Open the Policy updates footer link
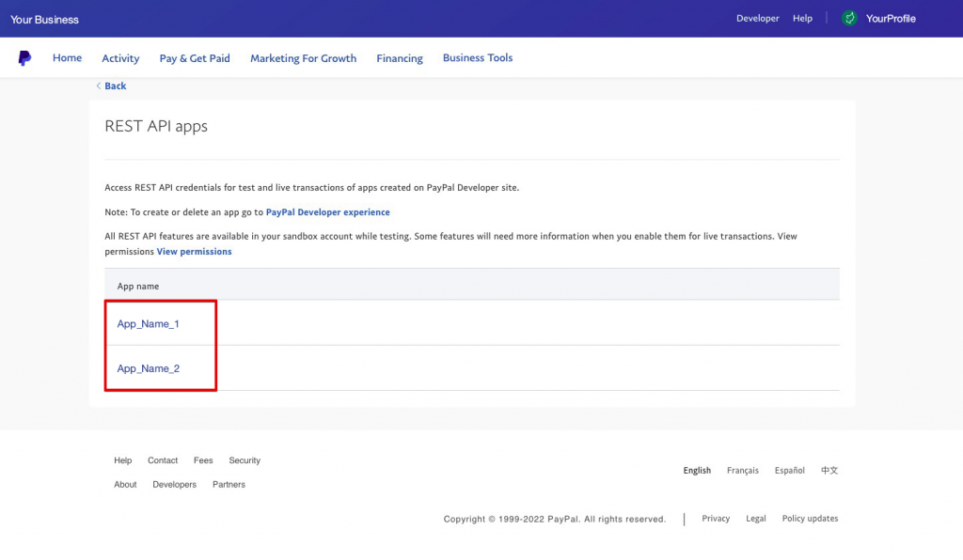Screen dimensions: 963x560 (810, 519)
